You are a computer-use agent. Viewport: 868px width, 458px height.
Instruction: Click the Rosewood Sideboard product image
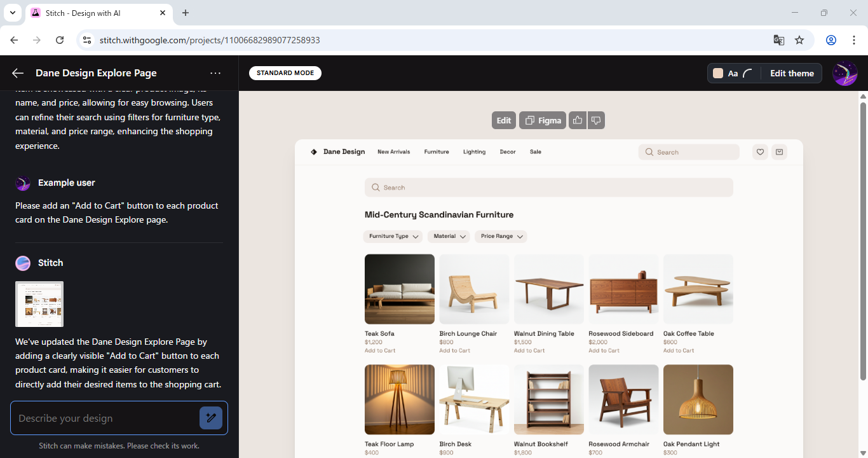(x=623, y=289)
